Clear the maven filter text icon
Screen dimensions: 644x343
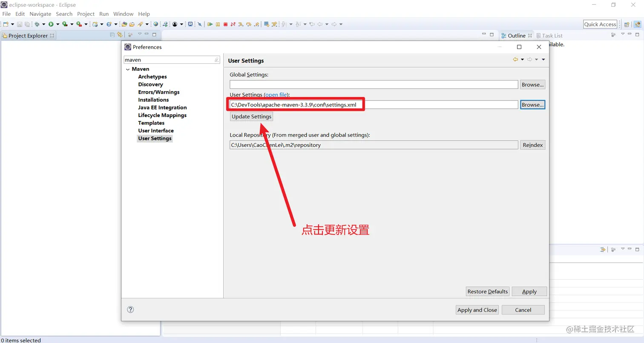click(216, 60)
